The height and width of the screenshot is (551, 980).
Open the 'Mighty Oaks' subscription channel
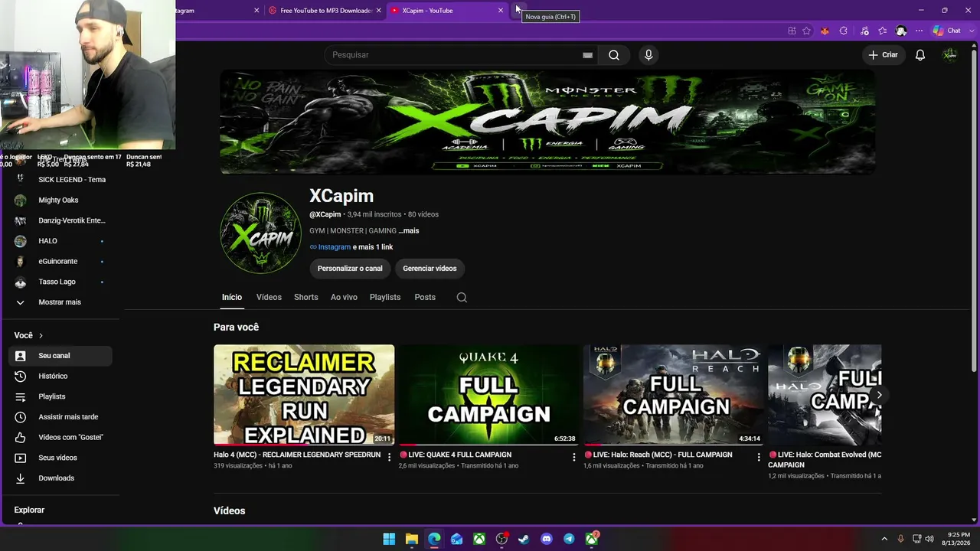pos(60,201)
